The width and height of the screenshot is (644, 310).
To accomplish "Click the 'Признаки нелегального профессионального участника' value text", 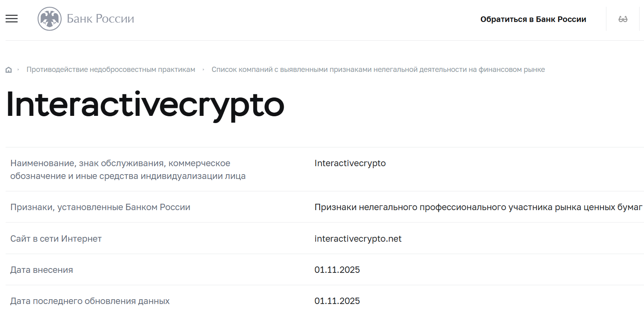I will 476,207.
